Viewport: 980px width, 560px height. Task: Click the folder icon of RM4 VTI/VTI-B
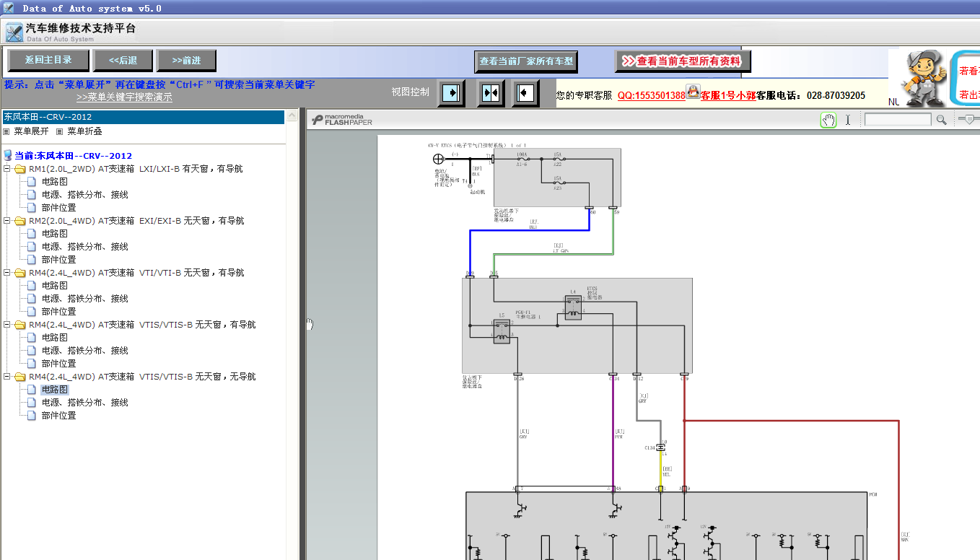point(20,273)
